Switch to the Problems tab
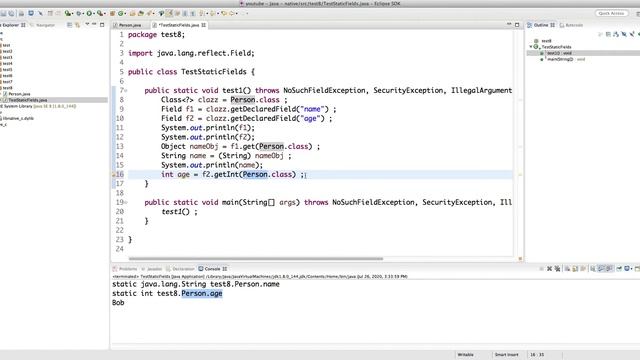The image size is (640, 360). (125, 269)
